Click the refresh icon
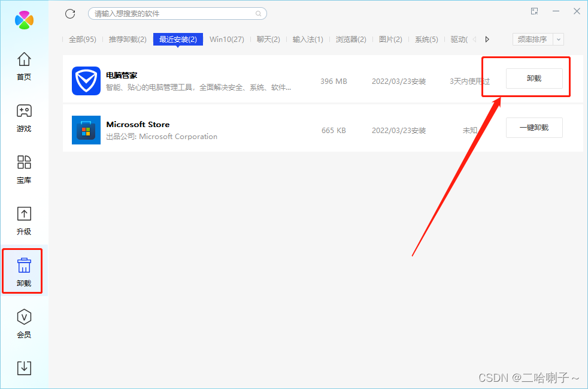 tap(70, 14)
